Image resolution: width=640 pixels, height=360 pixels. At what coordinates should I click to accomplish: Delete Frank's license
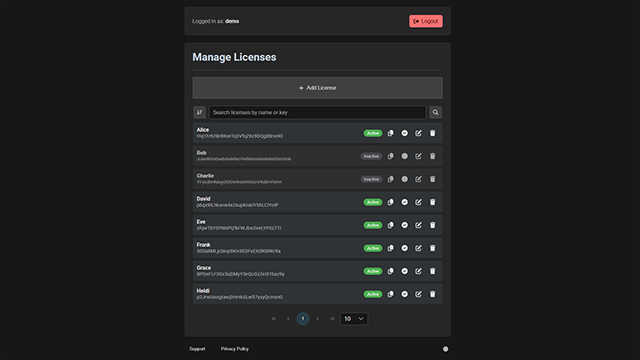[433, 248]
